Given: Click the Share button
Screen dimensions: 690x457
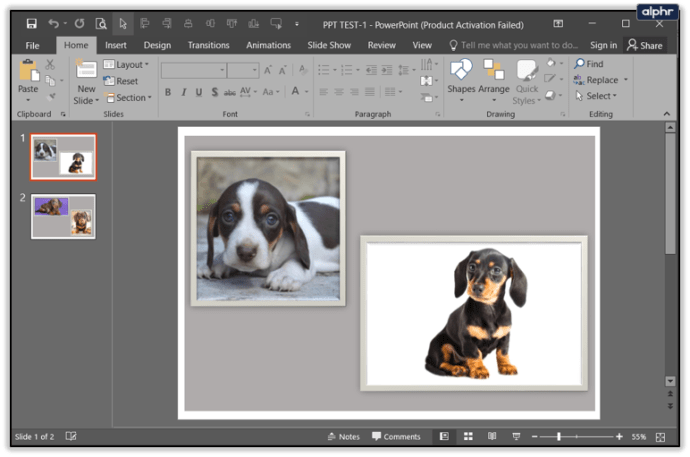Looking at the screenshot, I should [645, 45].
